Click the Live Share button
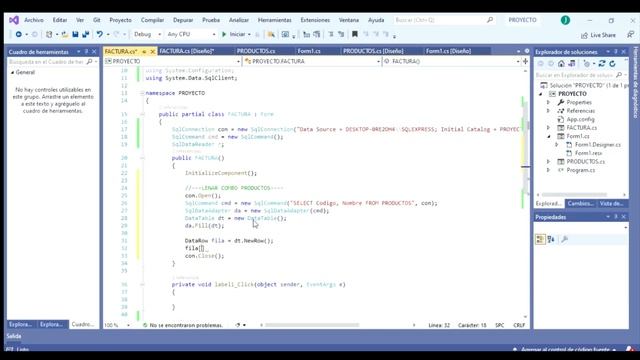The width and height of the screenshot is (640, 360). click(x=598, y=35)
